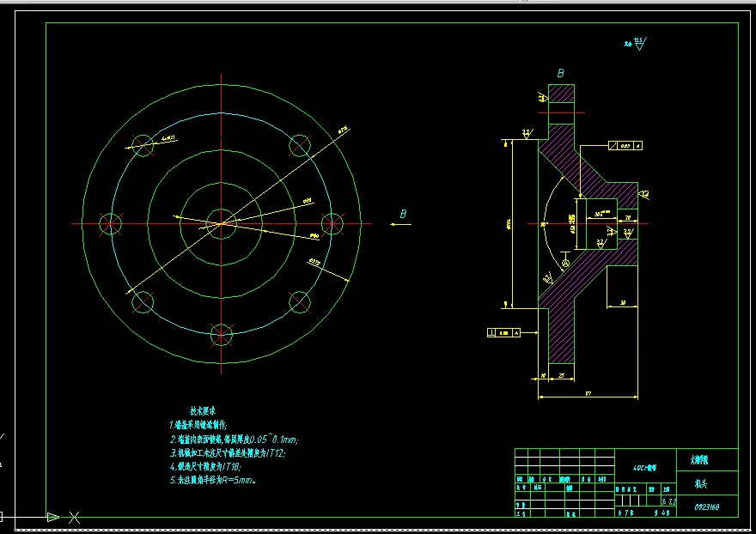Select the datum A triangle symbol
756x534 pixels.
click(x=565, y=260)
